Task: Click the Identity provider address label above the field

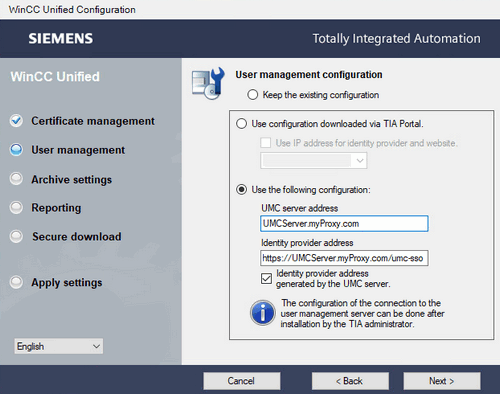Action: (x=307, y=243)
